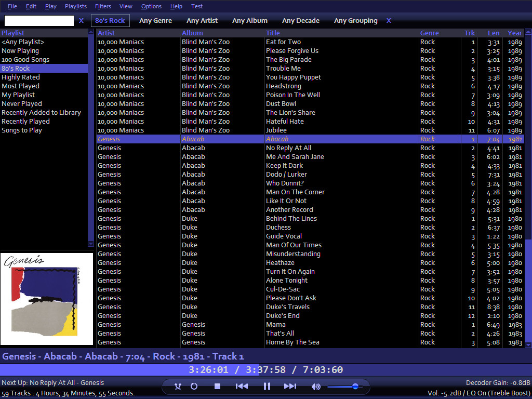Open the Any Grouping filter
This screenshot has width=532, height=399.
tap(355, 21)
